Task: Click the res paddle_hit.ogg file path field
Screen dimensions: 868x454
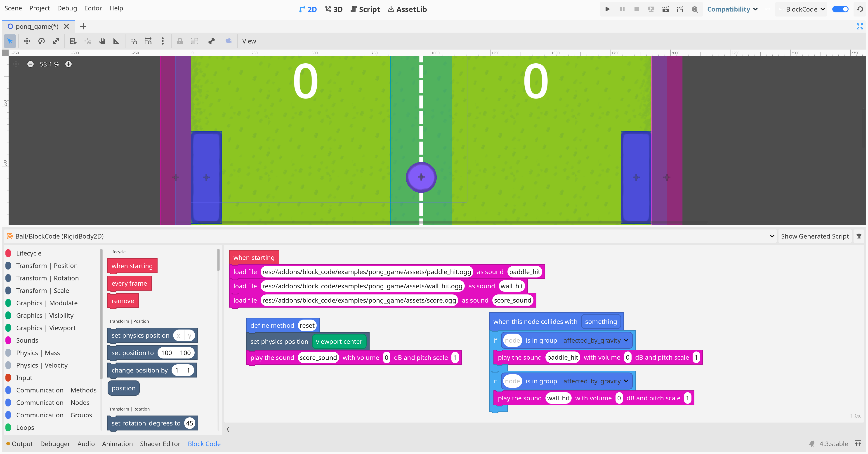Action: point(366,272)
